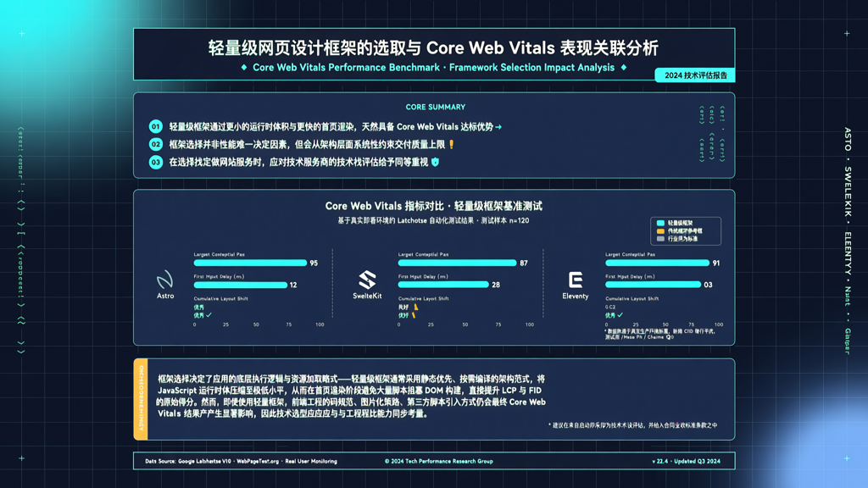
Task: Click the orange legend swatch
Action: [x=660, y=231]
